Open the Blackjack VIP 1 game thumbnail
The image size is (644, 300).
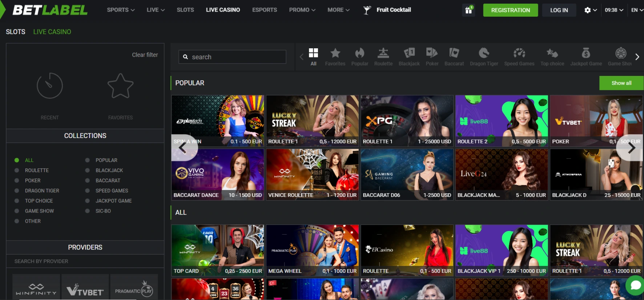(502, 251)
